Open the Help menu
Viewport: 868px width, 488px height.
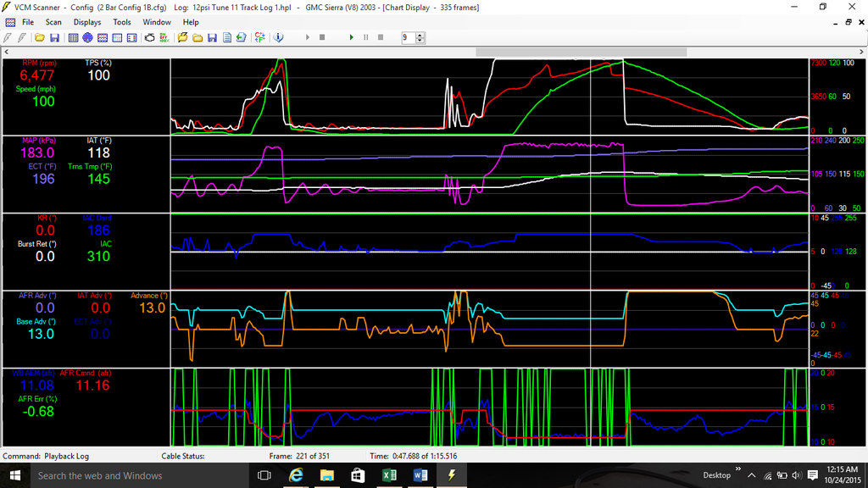click(x=191, y=22)
